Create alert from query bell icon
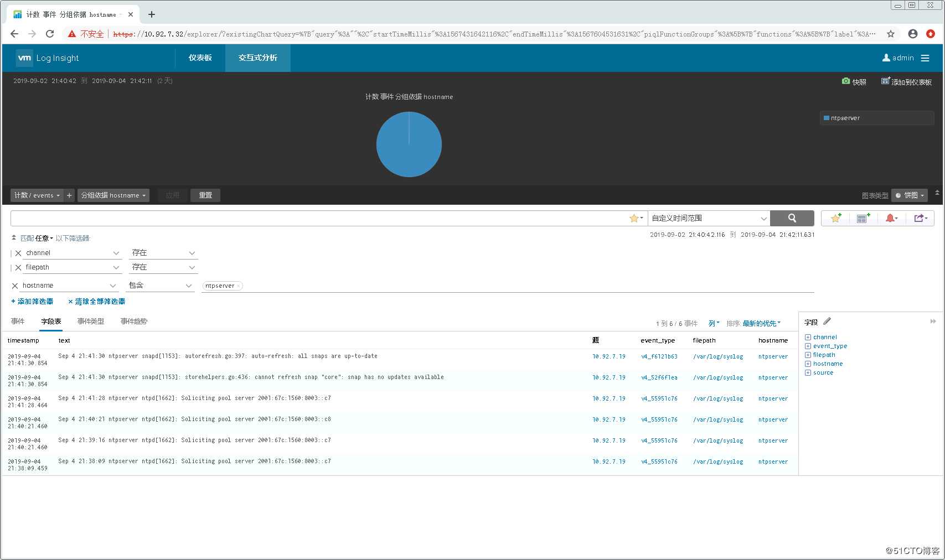Image resolution: width=945 pixels, height=560 pixels. [891, 218]
